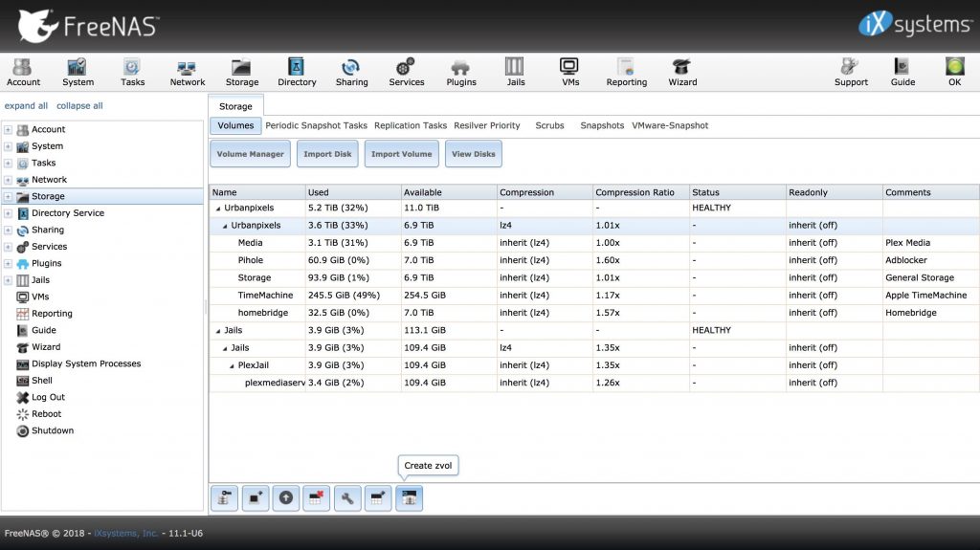Screen dimensions: 980x550
Task: Click the destroy dataset icon with red X
Action: (x=316, y=498)
